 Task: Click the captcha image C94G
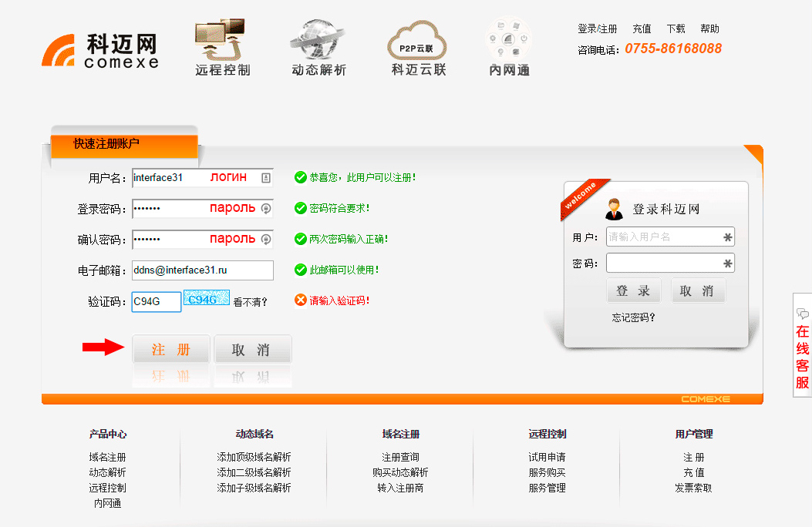click(207, 300)
